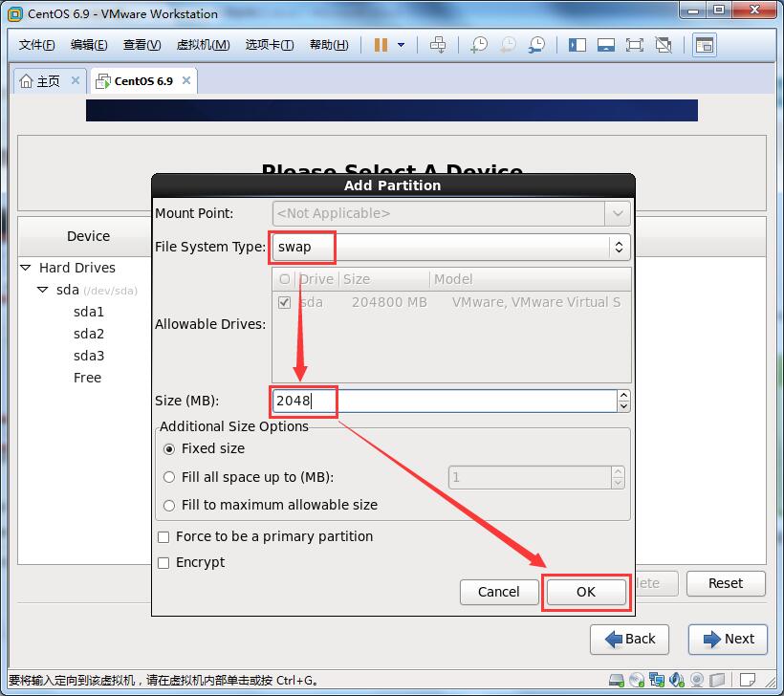The height and width of the screenshot is (696, 784).
Task: Click up arrow of Fill-up-to spinner
Action: 618,472
